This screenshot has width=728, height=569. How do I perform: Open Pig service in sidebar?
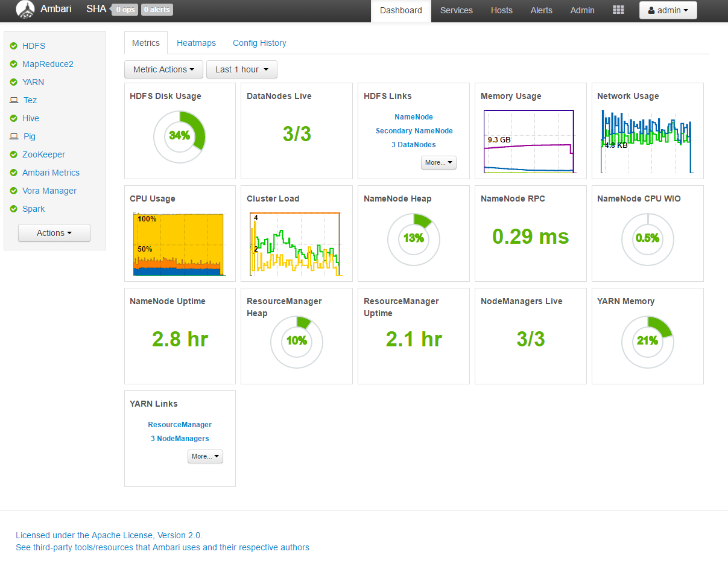(30, 136)
